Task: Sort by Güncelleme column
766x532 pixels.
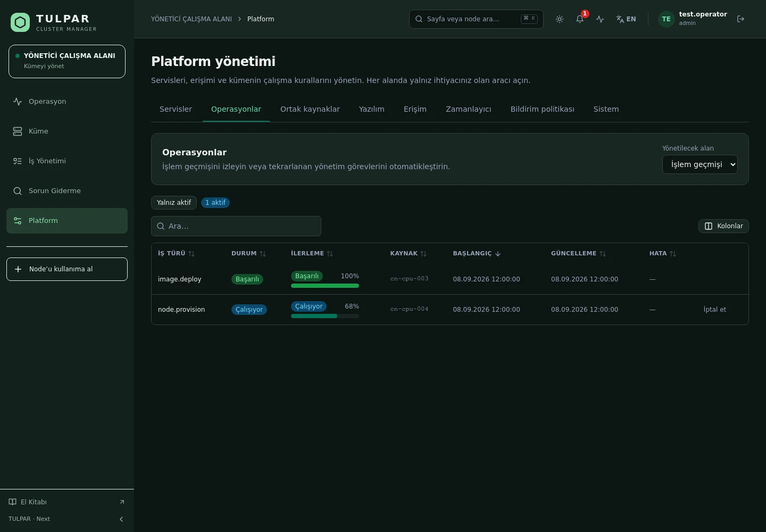Action: pyautogui.click(x=578, y=254)
